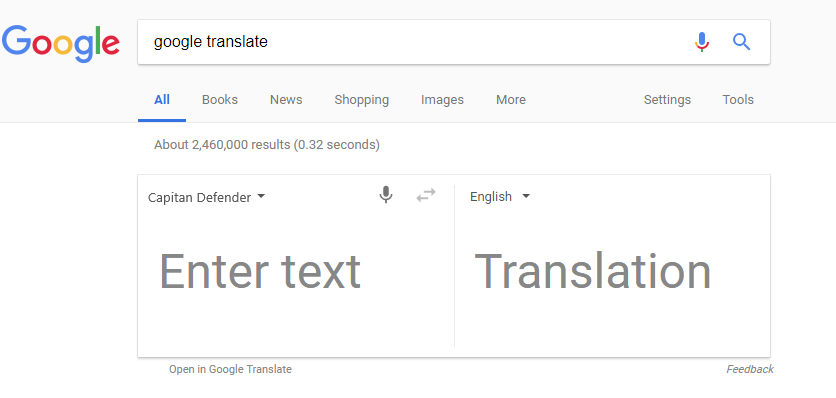Switch to the Books tab
The height and width of the screenshot is (398, 836).
pos(220,100)
